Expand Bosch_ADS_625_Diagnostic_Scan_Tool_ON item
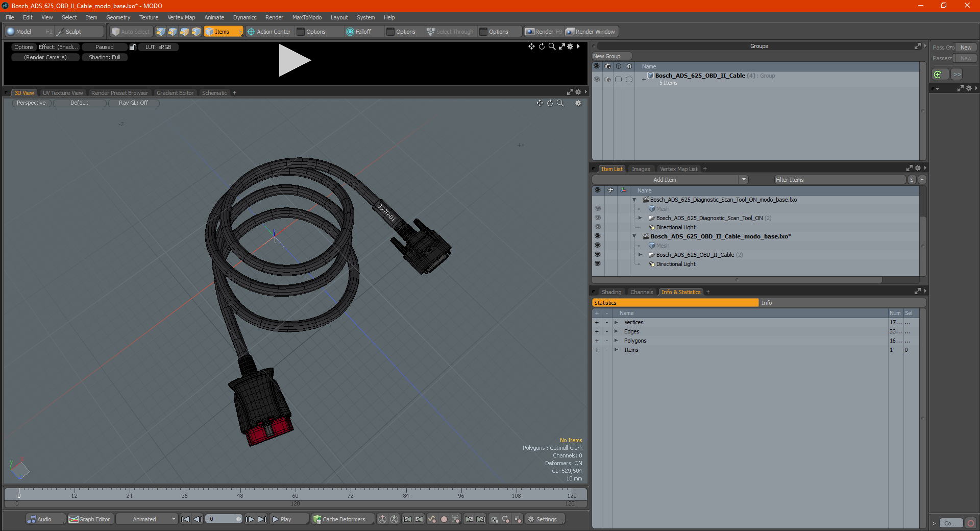Viewport: 980px width, 531px height. tap(641, 218)
